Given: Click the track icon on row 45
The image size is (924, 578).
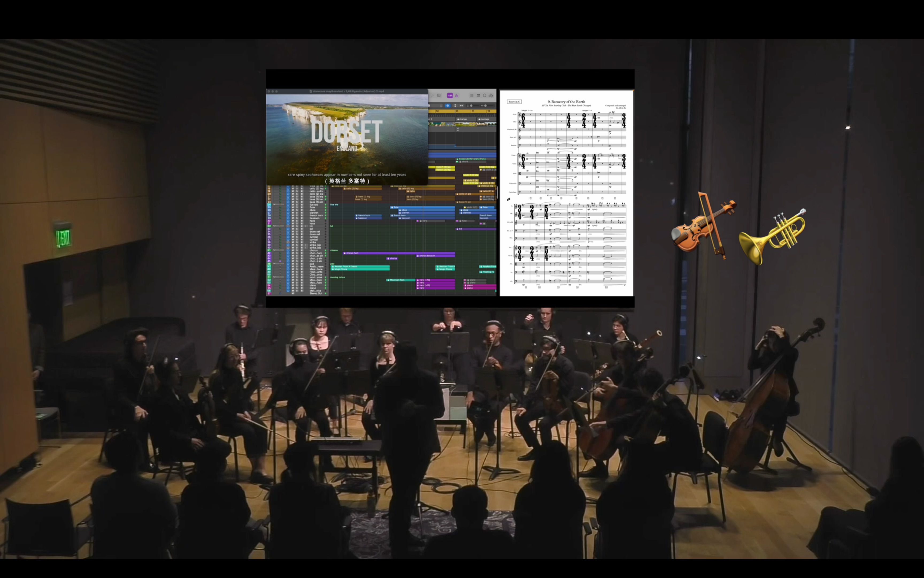Looking at the screenshot, I should 280,261.
